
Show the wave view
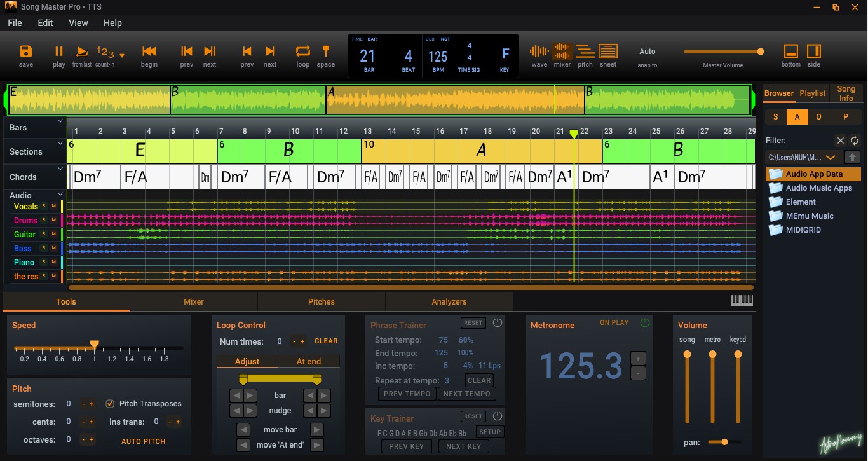pos(539,52)
